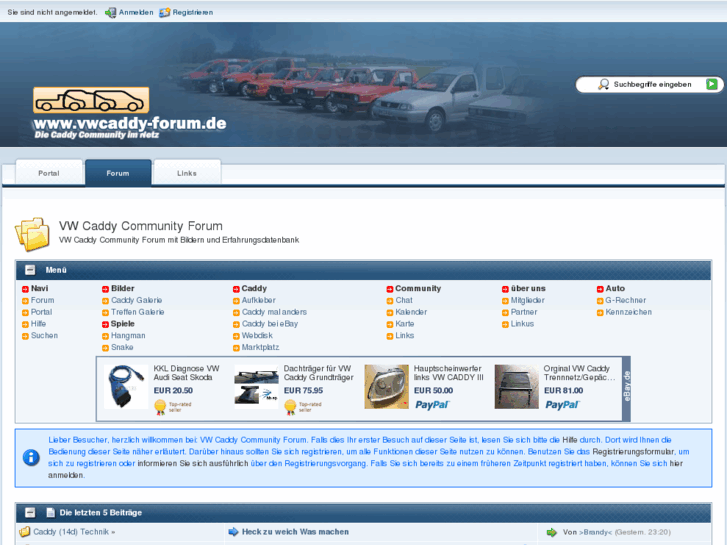Click the document icon beside Die letzten 5 Beiträge

(51, 513)
